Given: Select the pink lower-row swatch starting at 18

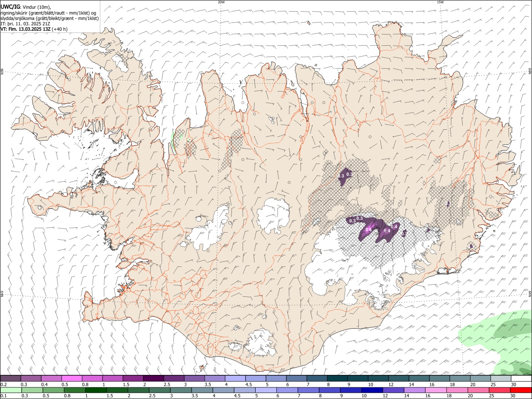Looking at the screenshot, I should pyautogui.click(x=456, y=390).
